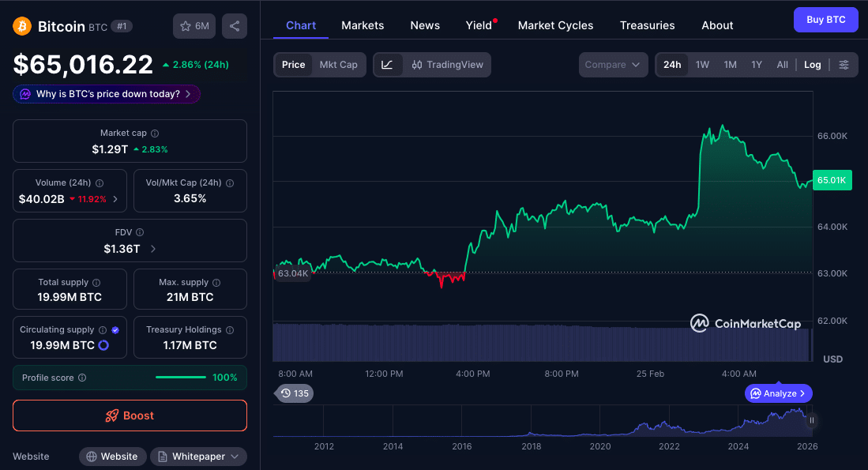Image resolution: width=868 pixels, height=470 pixels.
Task: Select the line chart icon
Action: [389, 65]
